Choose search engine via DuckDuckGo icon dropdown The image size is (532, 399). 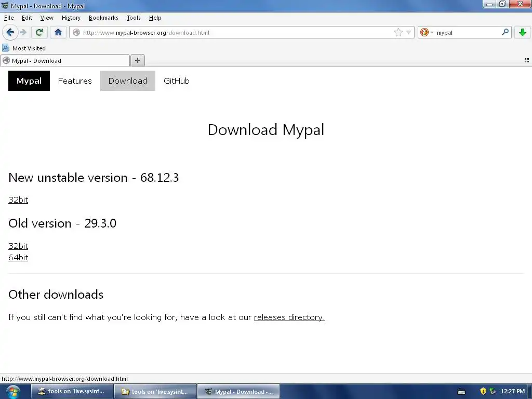427,33
